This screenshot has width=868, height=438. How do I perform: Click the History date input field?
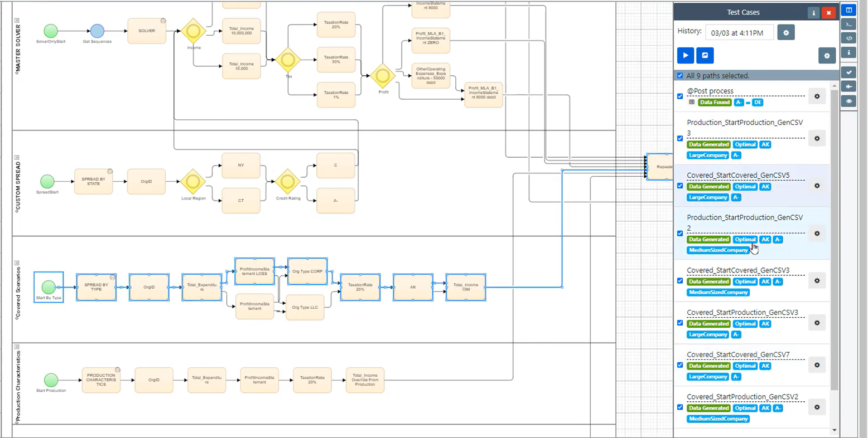pos(739,33)
